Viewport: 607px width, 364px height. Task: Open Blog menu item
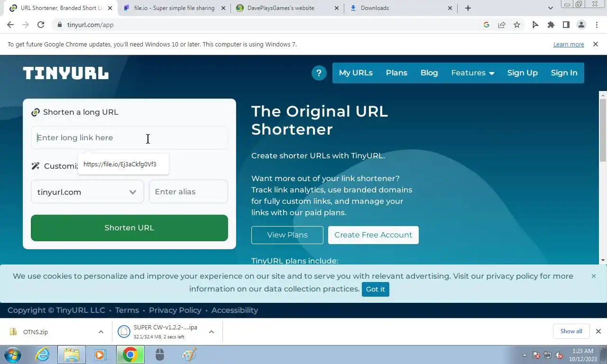tap(429, 73)
